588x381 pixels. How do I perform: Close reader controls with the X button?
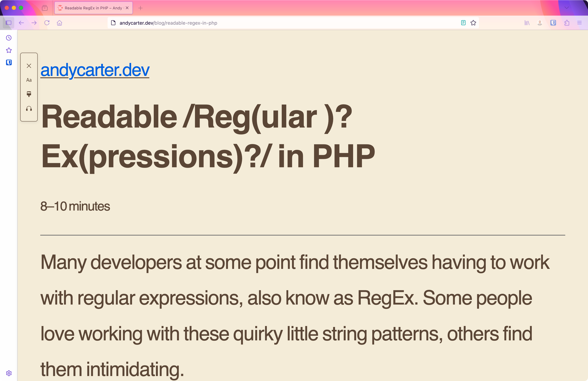[x=29, y=66]
